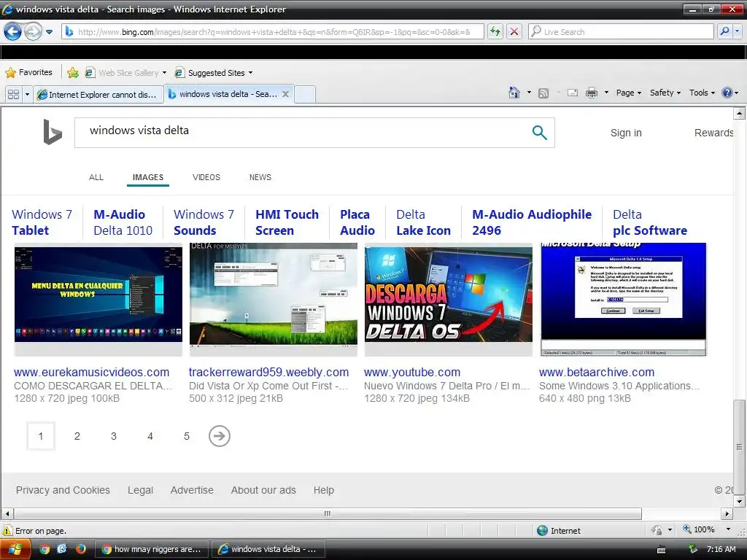Open the About our ads link

click(x=263, y=490)
